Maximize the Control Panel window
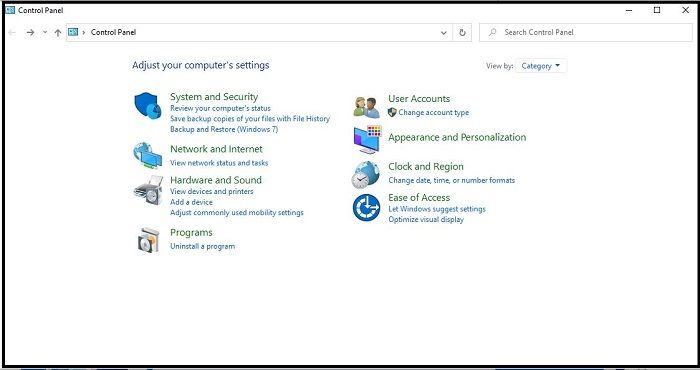The height and width of the screenshot is (370, 700). click(657, 10)
